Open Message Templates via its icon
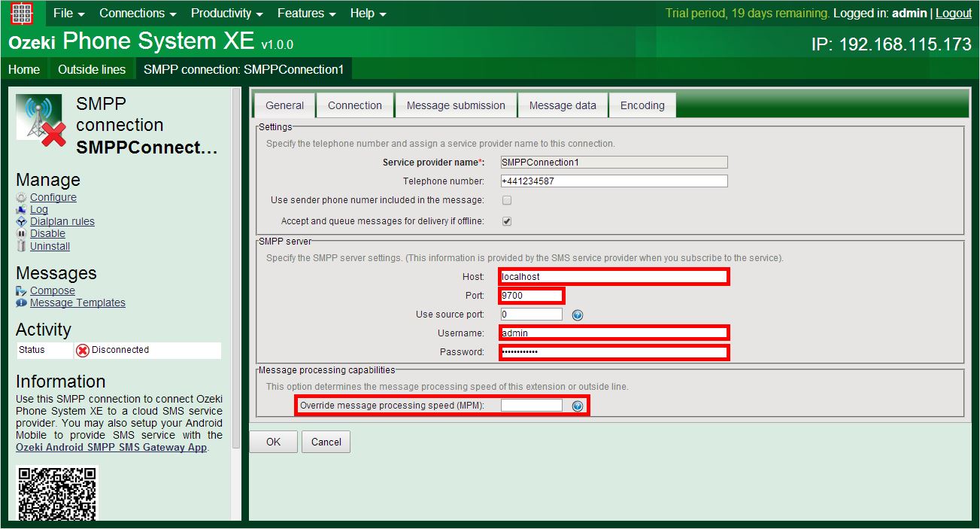This screenshot has height=529, width=980. click(x=22, y=303)
